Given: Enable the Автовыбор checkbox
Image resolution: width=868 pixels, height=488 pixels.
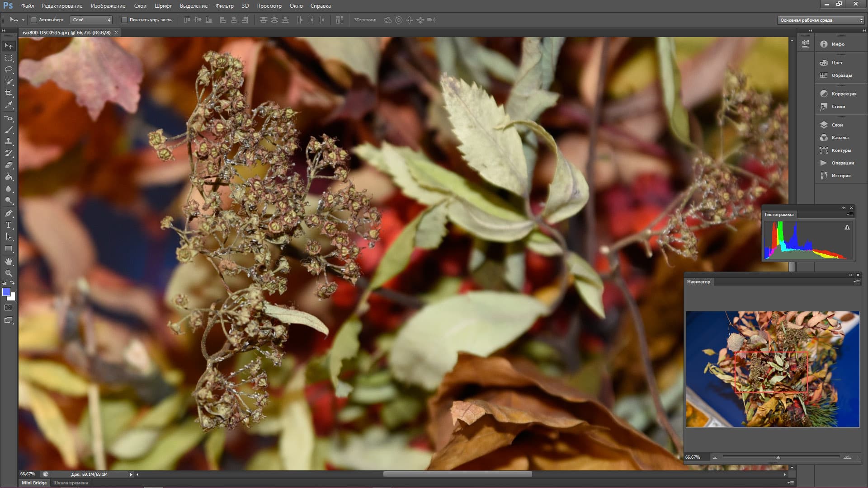Looking at the screenshot, I should tap(34, 20).
